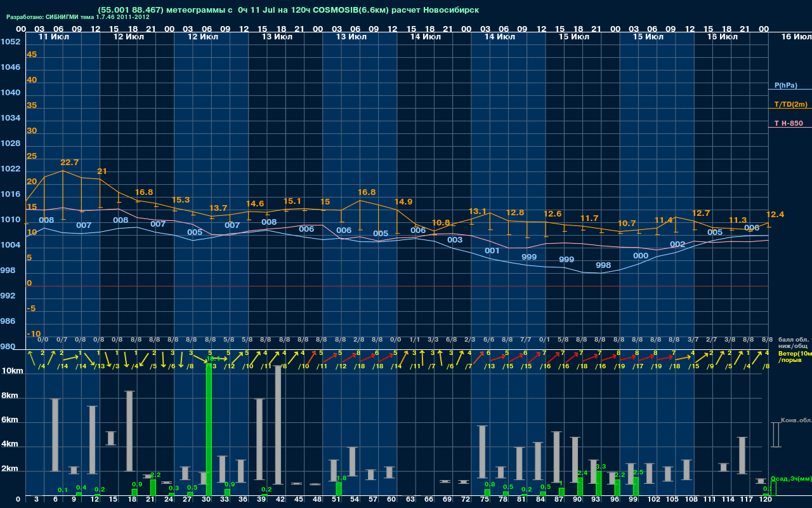Select the T/TD(2m) legend label

790,104
